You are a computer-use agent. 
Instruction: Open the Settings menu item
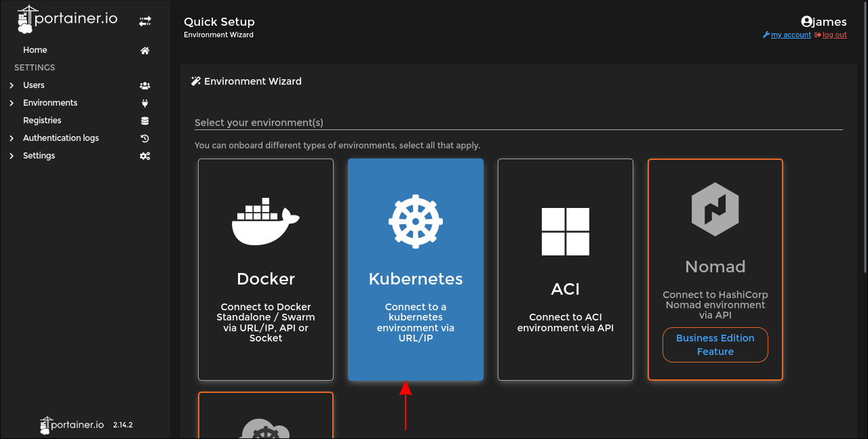(x=39, y=156)
